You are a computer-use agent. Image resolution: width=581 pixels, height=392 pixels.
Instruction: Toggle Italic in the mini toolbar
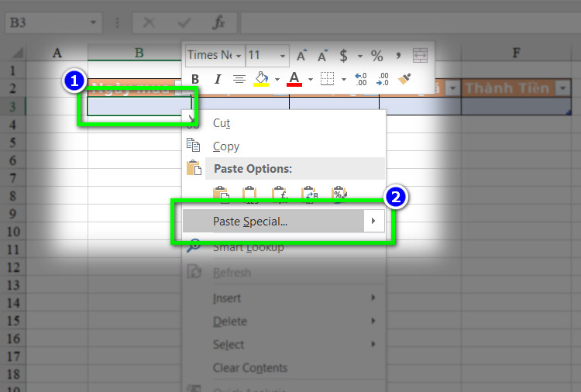click(x=218, y=79)
